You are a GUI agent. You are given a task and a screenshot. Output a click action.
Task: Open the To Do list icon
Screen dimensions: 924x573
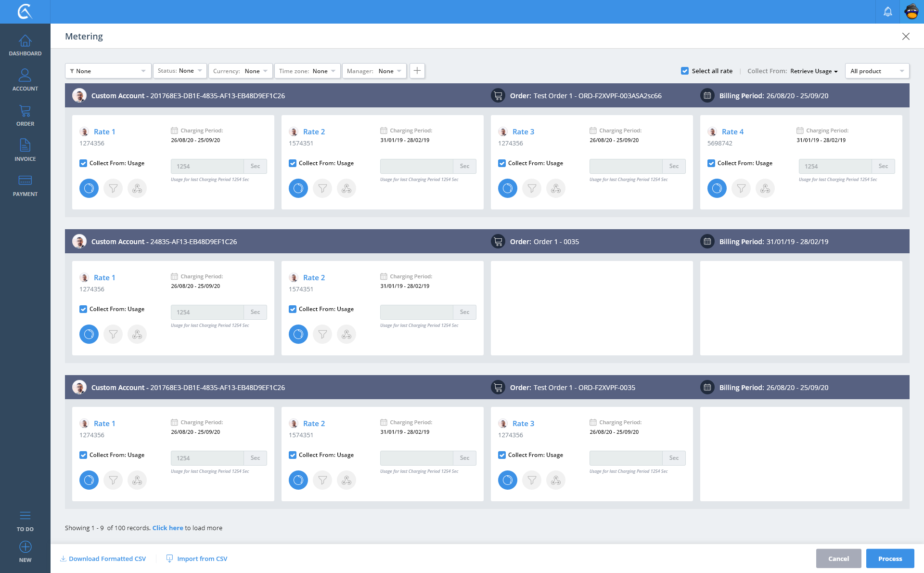(25, 516)
